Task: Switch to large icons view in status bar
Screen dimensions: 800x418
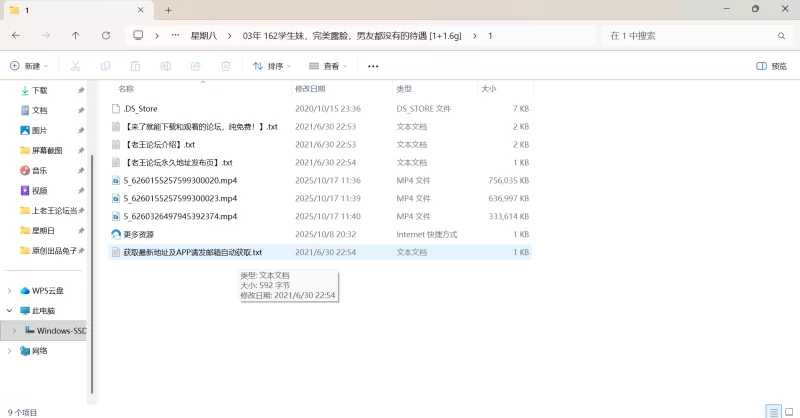Action: tap(789, 411)
